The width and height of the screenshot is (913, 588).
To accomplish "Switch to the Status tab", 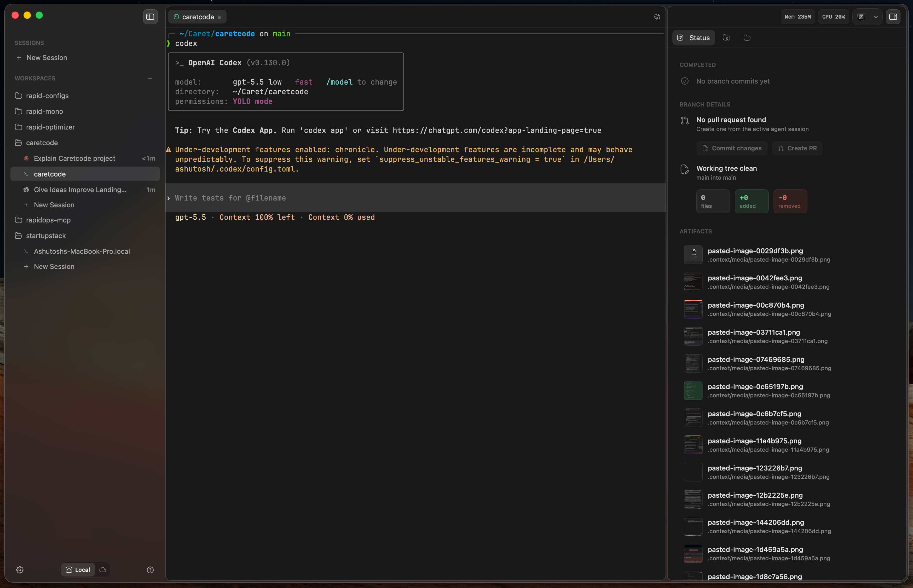I will [x=693, y=38].
